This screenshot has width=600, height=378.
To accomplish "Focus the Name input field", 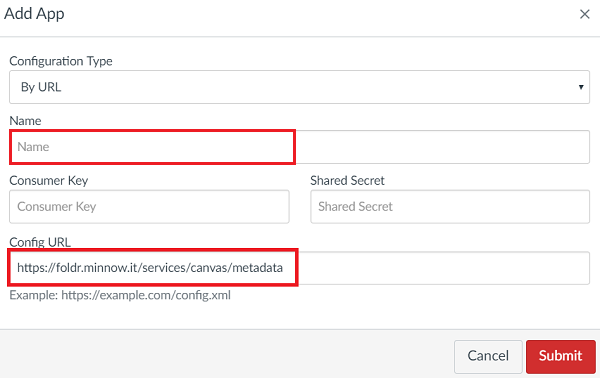I will tap(299, 147).
